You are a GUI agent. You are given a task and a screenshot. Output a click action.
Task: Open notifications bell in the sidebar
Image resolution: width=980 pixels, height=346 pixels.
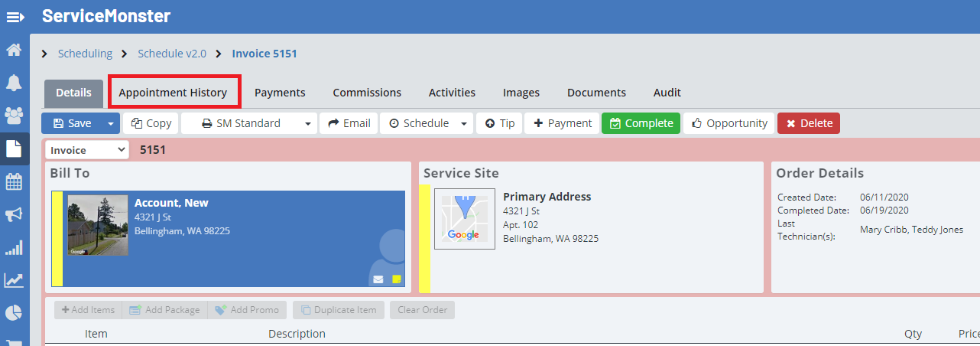(x=14, y=83)
